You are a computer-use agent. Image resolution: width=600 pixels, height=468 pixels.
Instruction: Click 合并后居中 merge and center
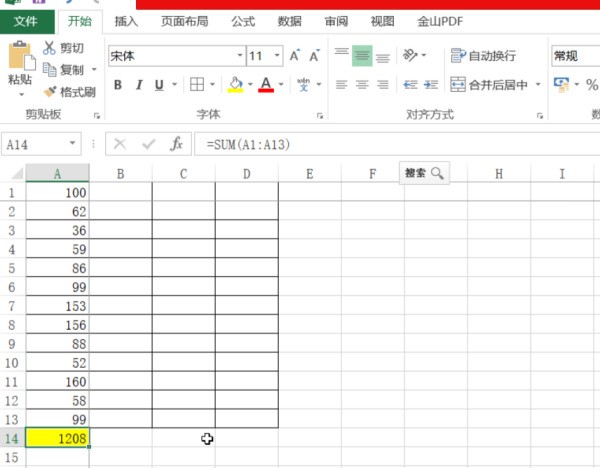489,84
